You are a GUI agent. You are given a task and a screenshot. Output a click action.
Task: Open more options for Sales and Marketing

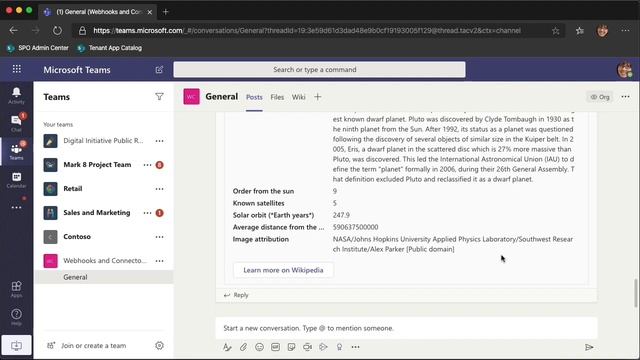pyautogui.click(x=147, y=213)
